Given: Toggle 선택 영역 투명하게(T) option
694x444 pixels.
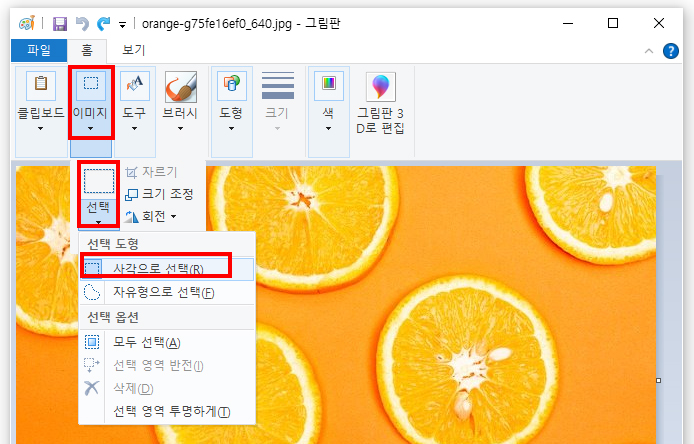Looking at the screenshot, I should (167, 412).
